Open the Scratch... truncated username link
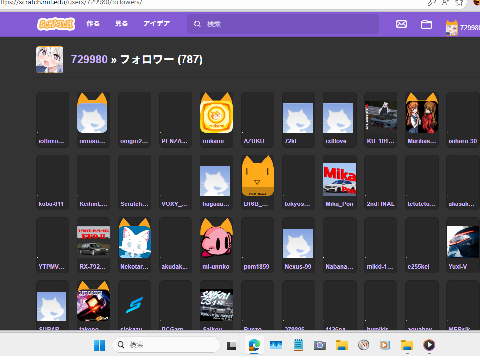This screenshot has height=360, width=480. pos(135,204)
